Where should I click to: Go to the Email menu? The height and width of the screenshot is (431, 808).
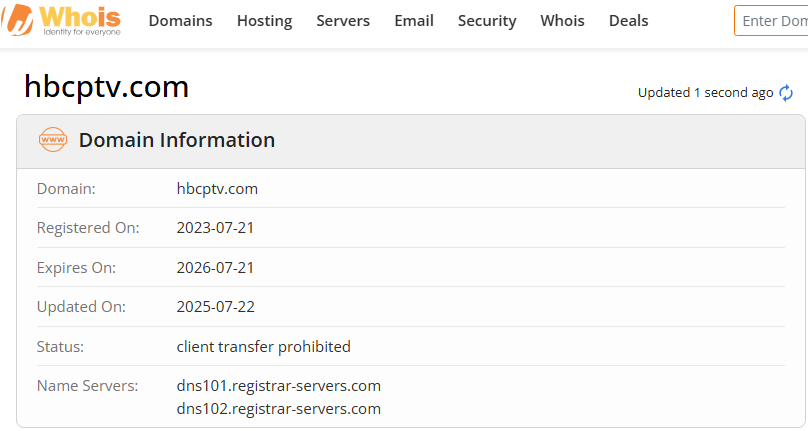414,20
